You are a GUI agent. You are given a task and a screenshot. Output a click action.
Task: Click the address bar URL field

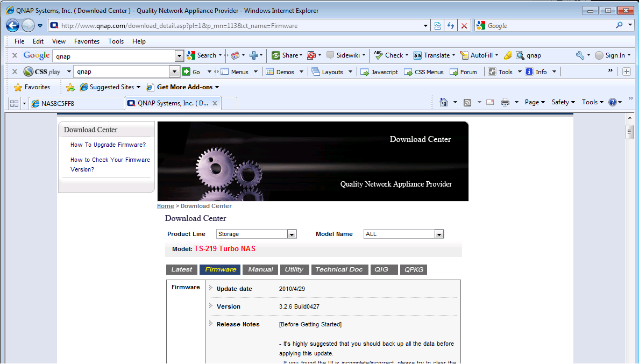(240, 26)
